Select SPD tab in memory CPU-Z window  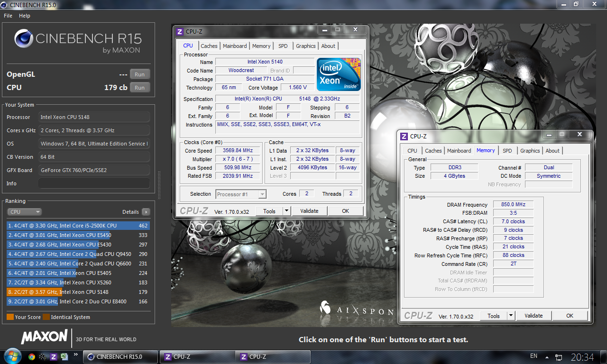pyautogui.click(x=507, y=151)
